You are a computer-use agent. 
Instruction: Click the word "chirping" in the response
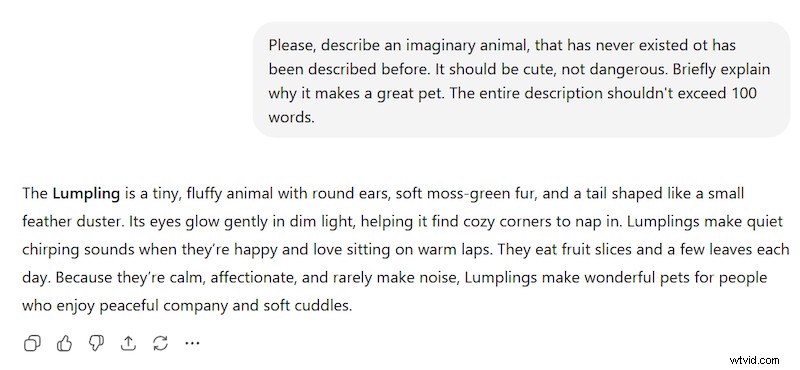51,251
